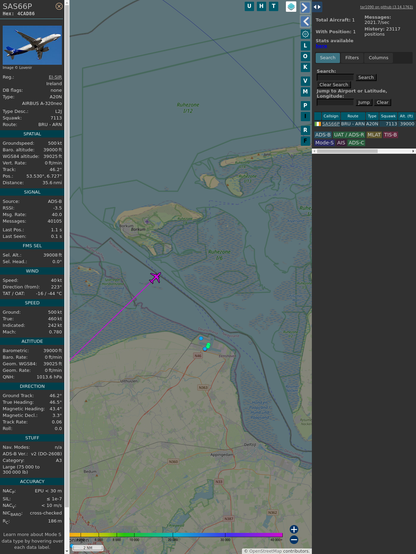Viewport: 416px width, 554px height.
Task: Click the Search button
Action: coord(366,77)
